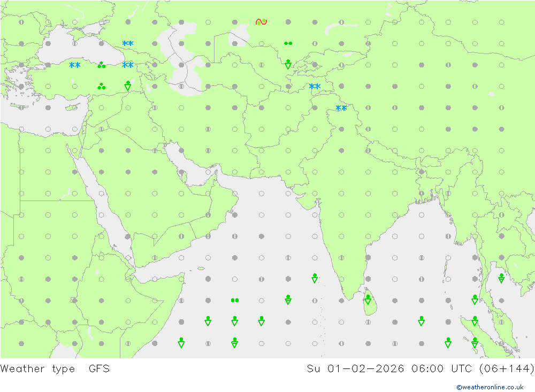Click the 'GFS' model label
The image size is (535, 392).
(100, 368)
